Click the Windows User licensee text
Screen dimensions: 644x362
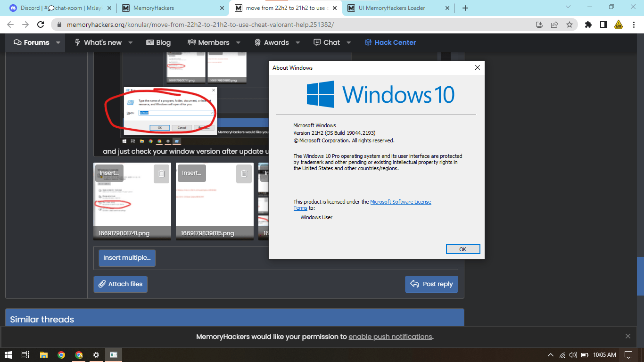coord(316,217)
